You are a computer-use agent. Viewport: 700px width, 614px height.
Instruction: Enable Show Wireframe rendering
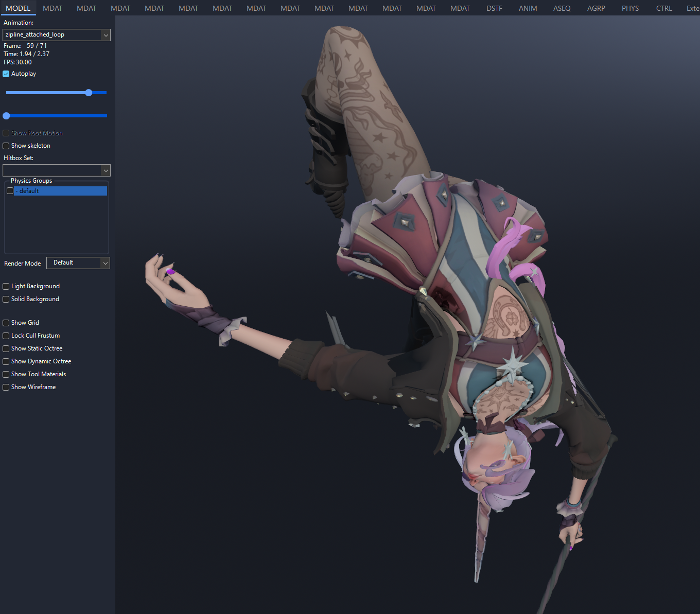pyautogui.click(x=6, y=388)
